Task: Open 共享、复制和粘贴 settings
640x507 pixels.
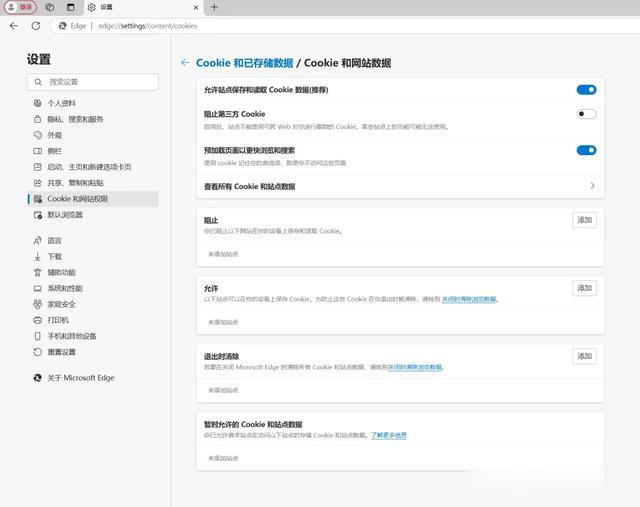Action: pos(93,183)
